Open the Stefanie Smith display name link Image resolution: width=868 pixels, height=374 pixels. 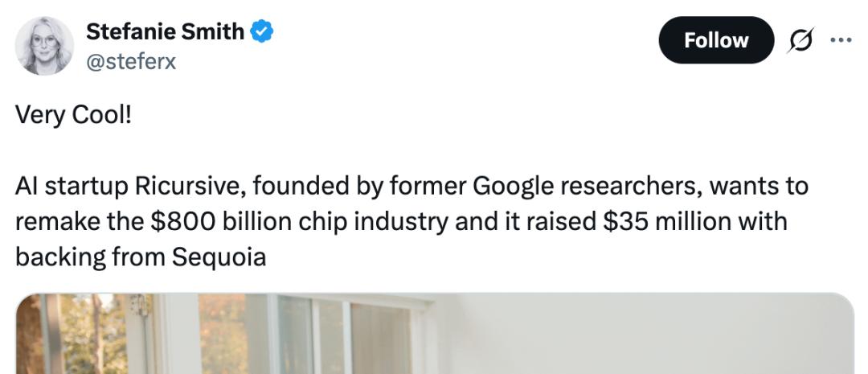pos(165,32)
